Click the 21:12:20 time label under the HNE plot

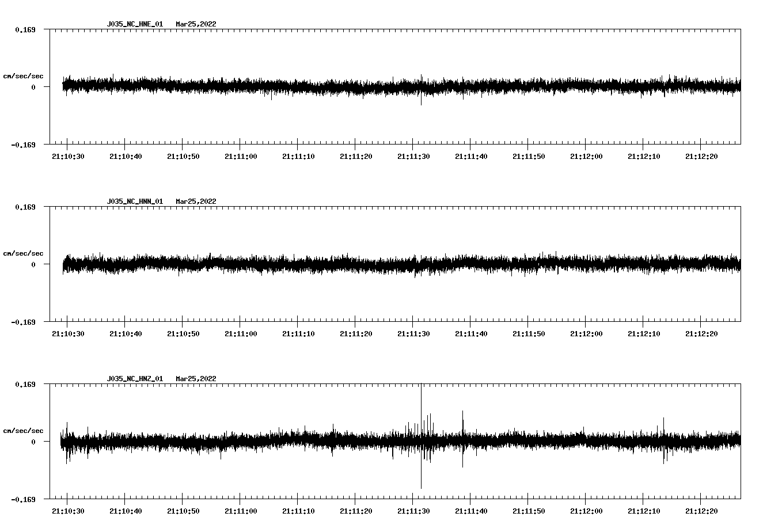click(701, 157)
